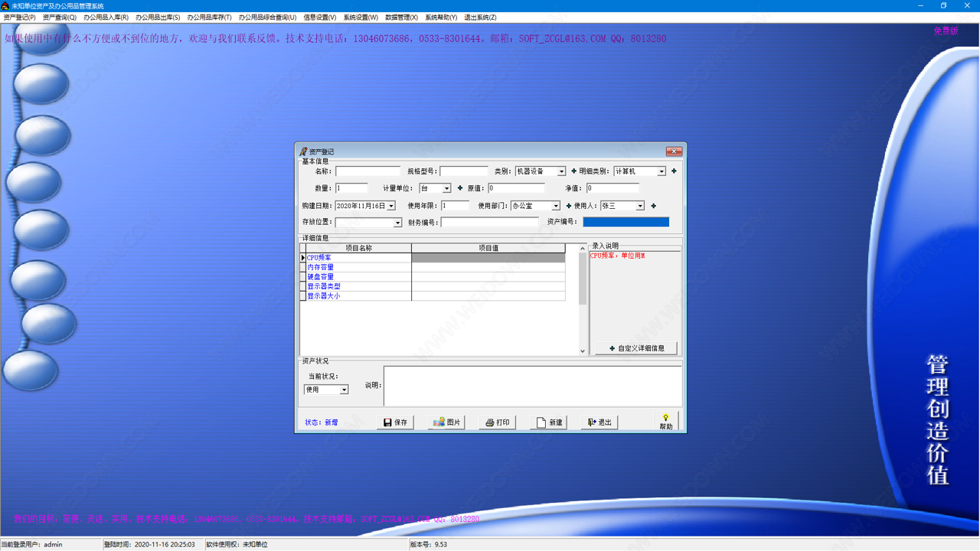Click the detail table scrollbar up arrow
Viewport: 980px width, 551px height.
click(583, 248)
